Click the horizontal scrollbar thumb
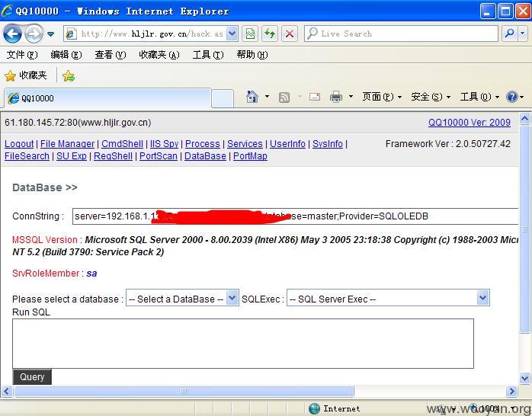Screen dimensions: 532x416 tap(184, 392)
